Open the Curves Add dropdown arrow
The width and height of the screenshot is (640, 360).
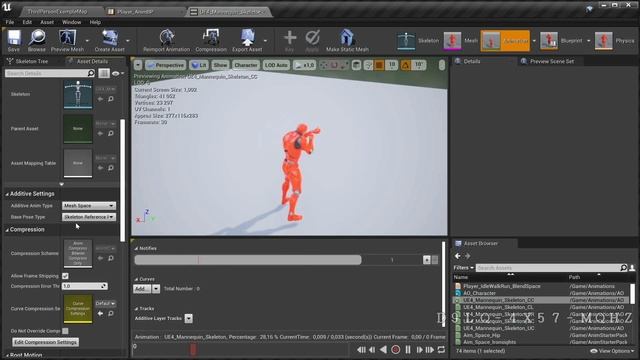coord(156,289)
